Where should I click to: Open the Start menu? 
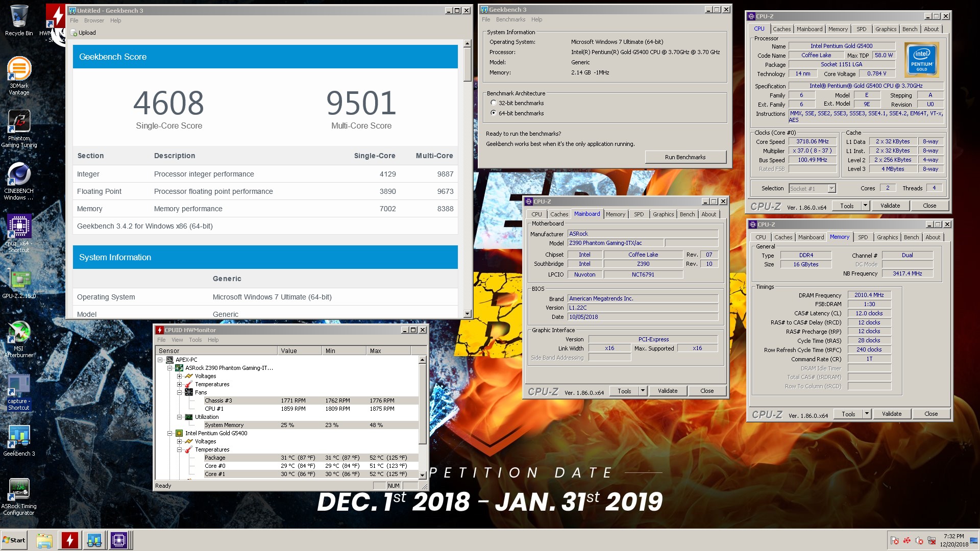pos(14,540)
